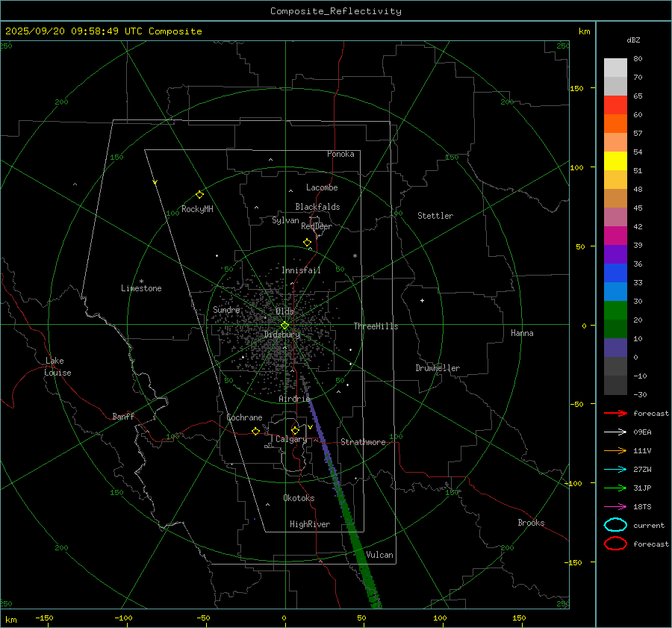672x628 pixels.
Task: Click the green 31JP arrow legend icon
Action: point(615,488)
